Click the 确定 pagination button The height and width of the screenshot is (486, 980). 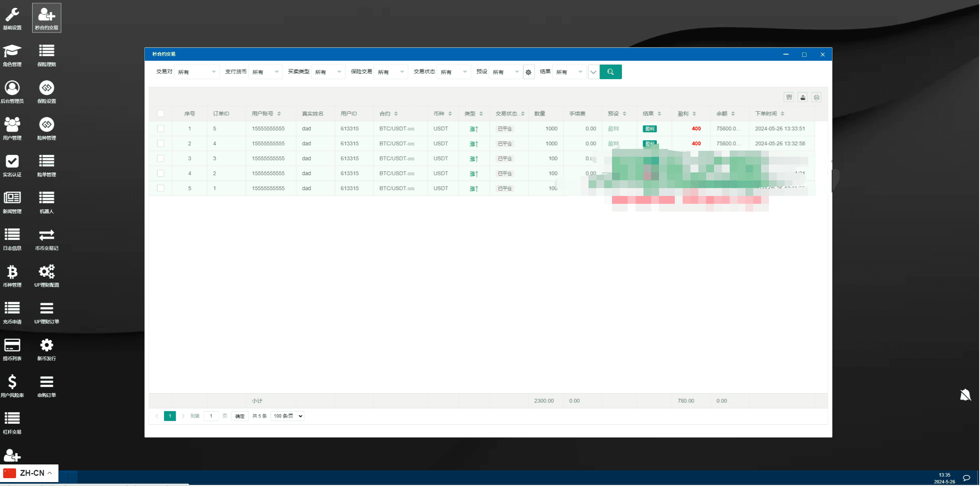pyautogui.click(x=240, y=416)
